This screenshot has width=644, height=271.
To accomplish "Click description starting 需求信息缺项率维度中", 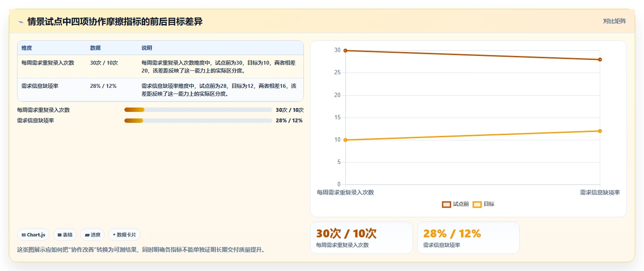I will [x=219, y=90].
